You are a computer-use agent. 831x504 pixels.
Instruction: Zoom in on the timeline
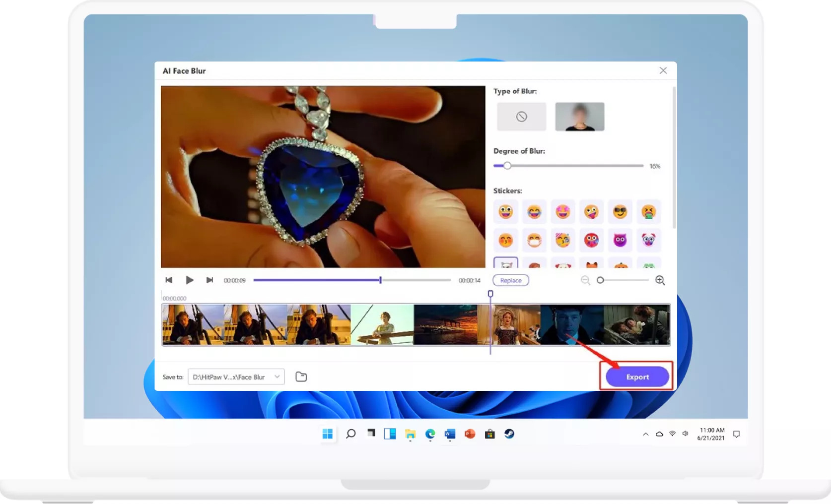point(660,280)
